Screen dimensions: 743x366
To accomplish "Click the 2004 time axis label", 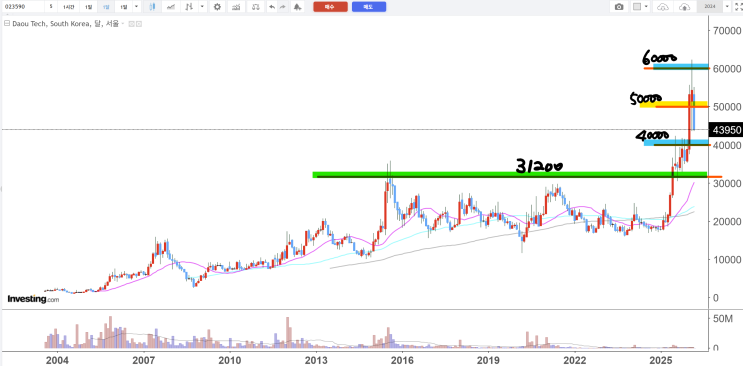I will pyautogui.click(x=57, y=359).
